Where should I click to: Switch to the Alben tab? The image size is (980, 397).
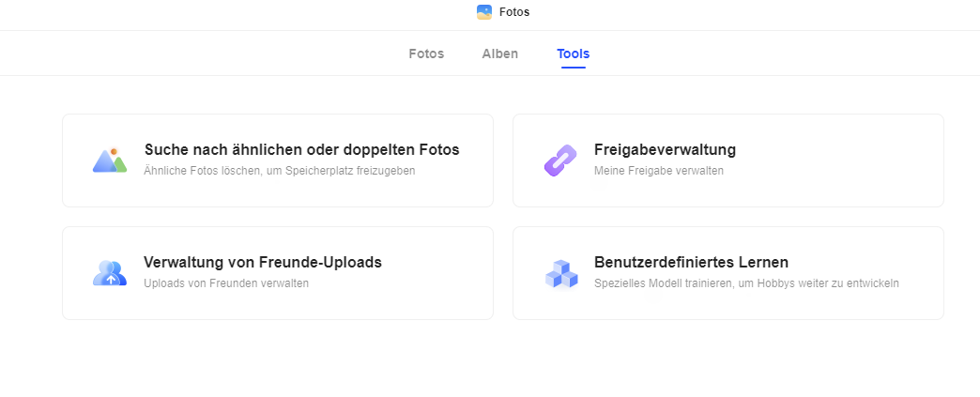tap(500, 53)
